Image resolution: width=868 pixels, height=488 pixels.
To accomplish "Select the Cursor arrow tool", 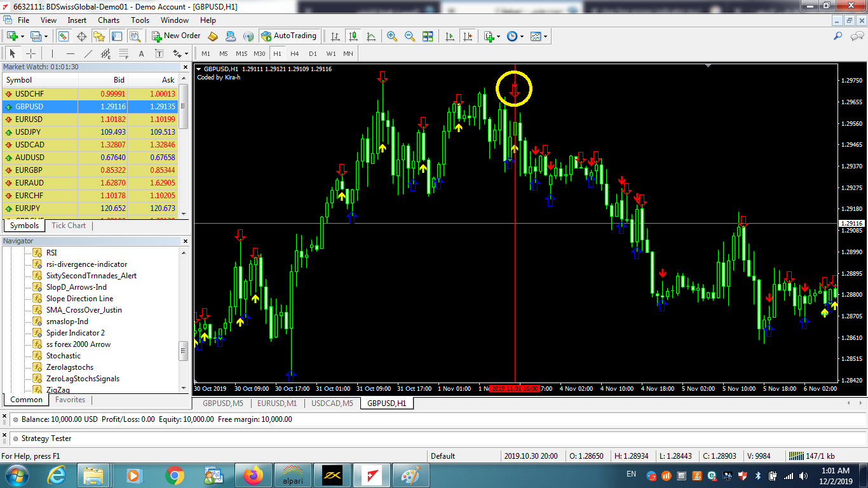I will pyautogui.click(x=13, y=53).
